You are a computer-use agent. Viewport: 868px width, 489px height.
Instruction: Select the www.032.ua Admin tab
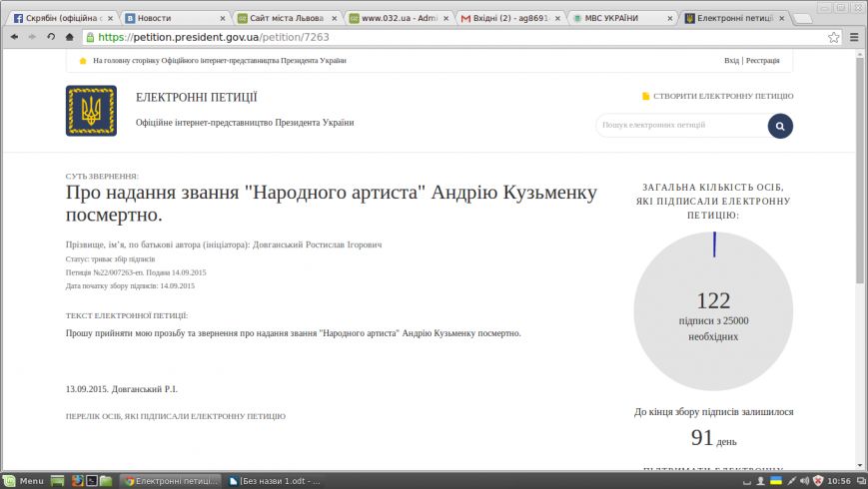[x=400, y=18]
